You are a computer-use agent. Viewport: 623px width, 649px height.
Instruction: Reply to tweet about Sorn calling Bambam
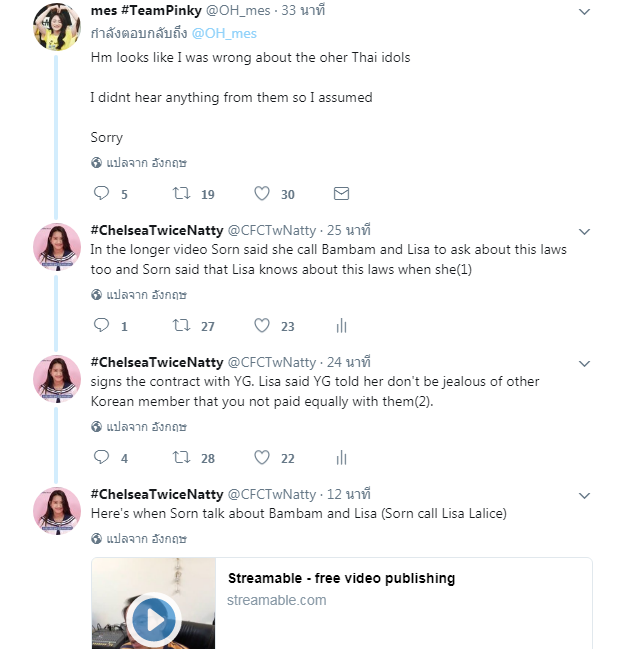(101, 325)
